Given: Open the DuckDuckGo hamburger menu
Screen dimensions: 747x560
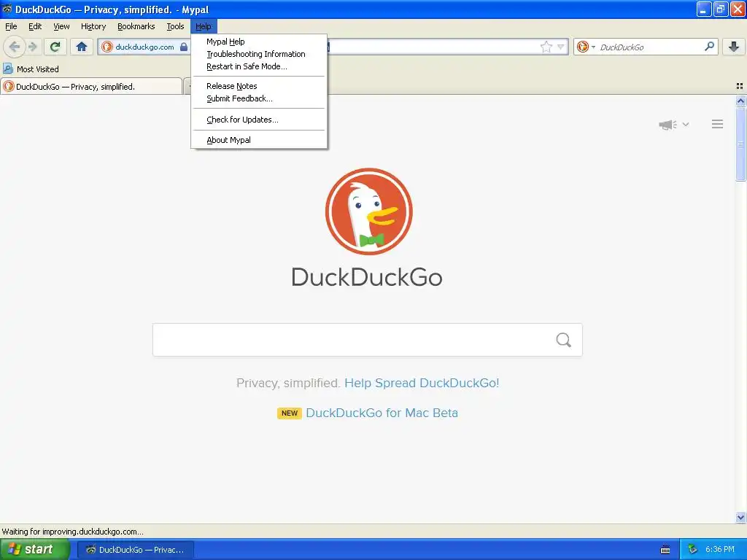Looking at the screenshot, I should (x=718, y=124).
